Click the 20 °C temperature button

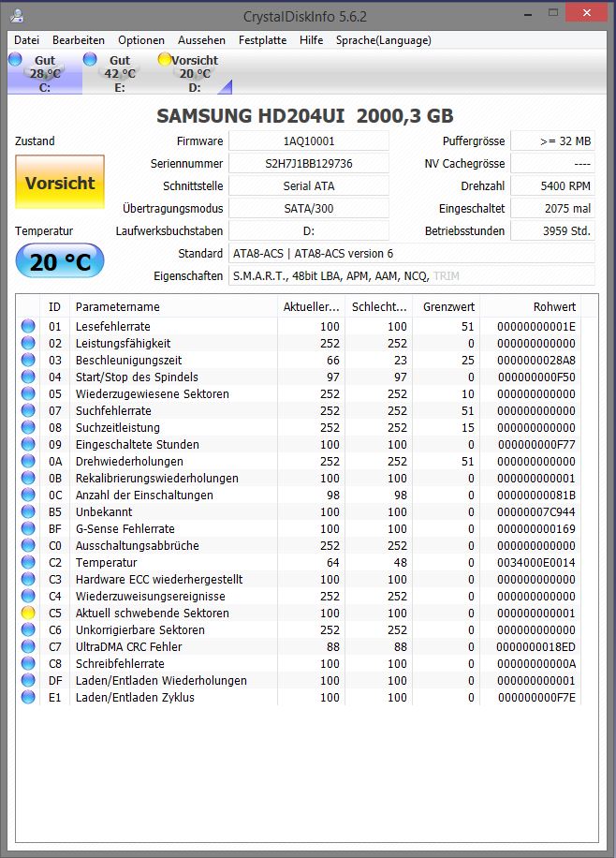60,261
